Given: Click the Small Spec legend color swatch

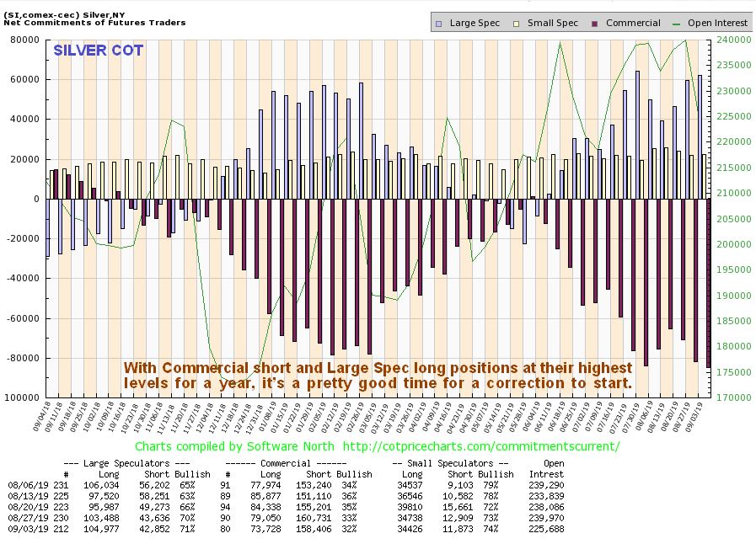Looking at the screenshot, I should (517, 24).
